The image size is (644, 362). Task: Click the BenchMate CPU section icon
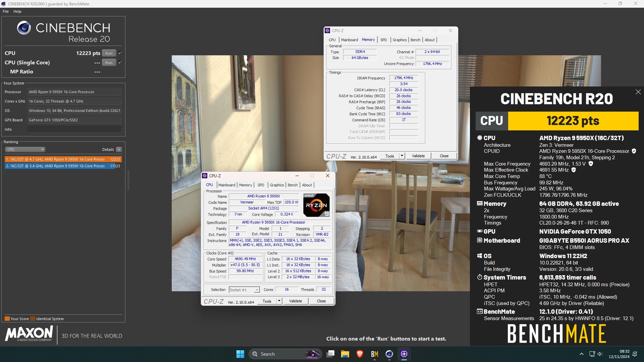[x=480, y=138]
